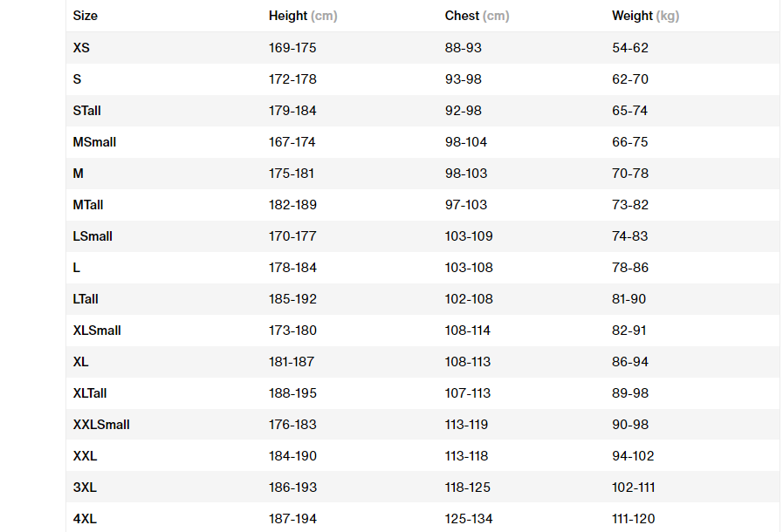
Task: Select the STall size label
Action: [x=87, y=111]
